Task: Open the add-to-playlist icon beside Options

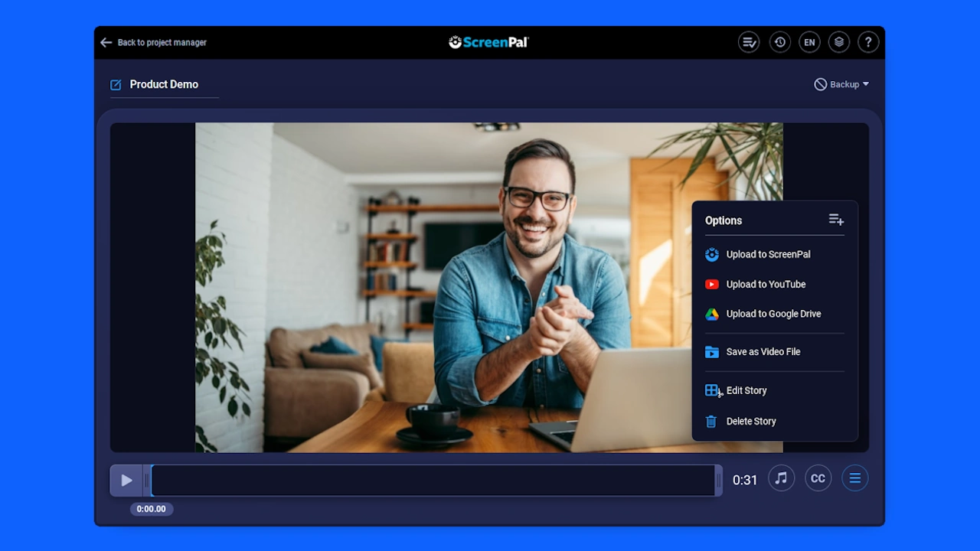Action: [x=836, y=220]
